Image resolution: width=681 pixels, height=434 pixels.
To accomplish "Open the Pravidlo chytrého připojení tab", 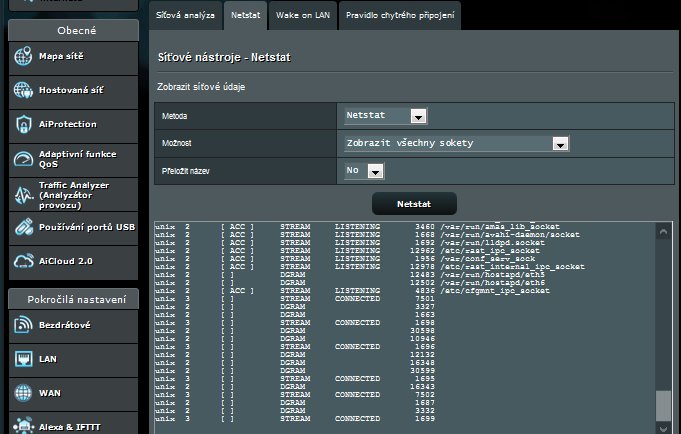I will [x=398, y=17].
